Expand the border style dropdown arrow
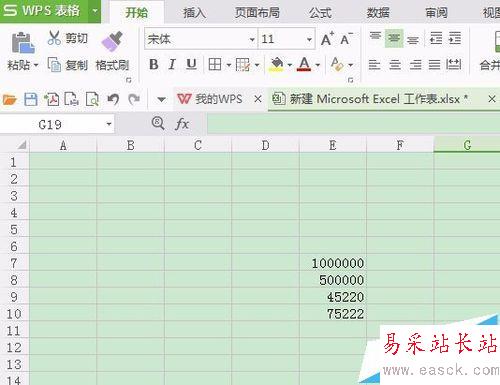The width and height of the screenshot is (500, 385). click(229, 65)
